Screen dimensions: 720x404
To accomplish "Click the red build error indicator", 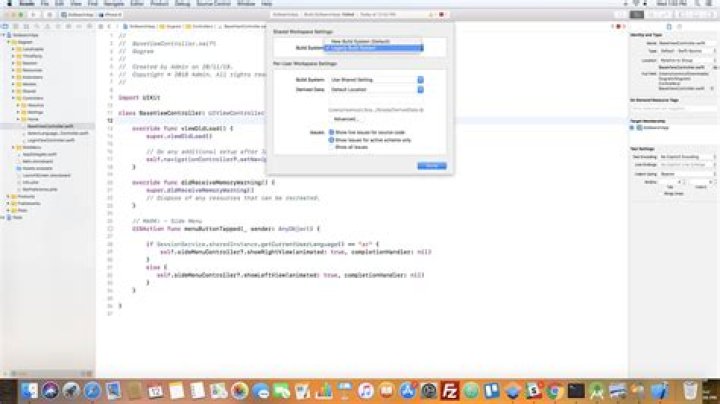I will pos(442,15).
